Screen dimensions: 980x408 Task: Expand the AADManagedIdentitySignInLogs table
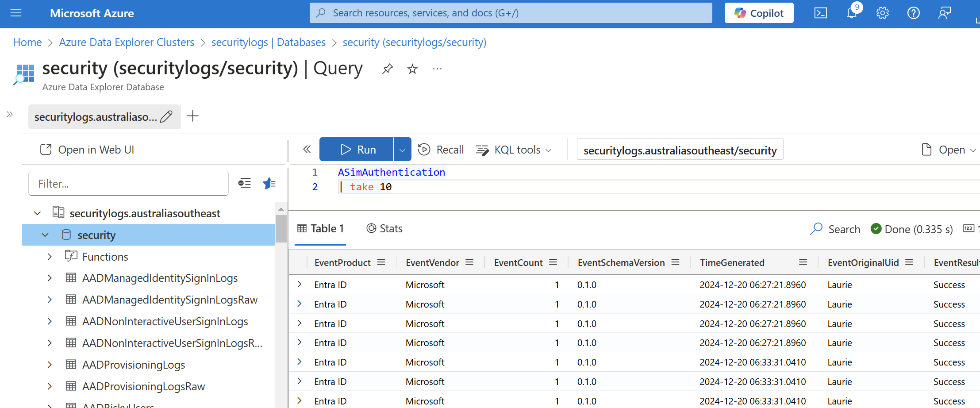(50, 278)
